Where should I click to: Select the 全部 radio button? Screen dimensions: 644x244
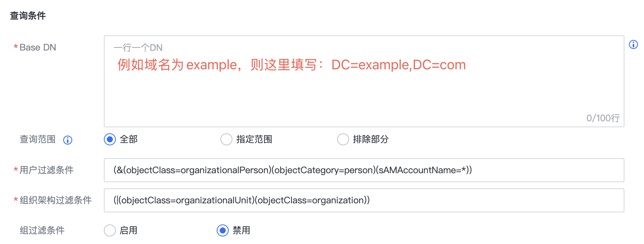[x=110, y=139]
